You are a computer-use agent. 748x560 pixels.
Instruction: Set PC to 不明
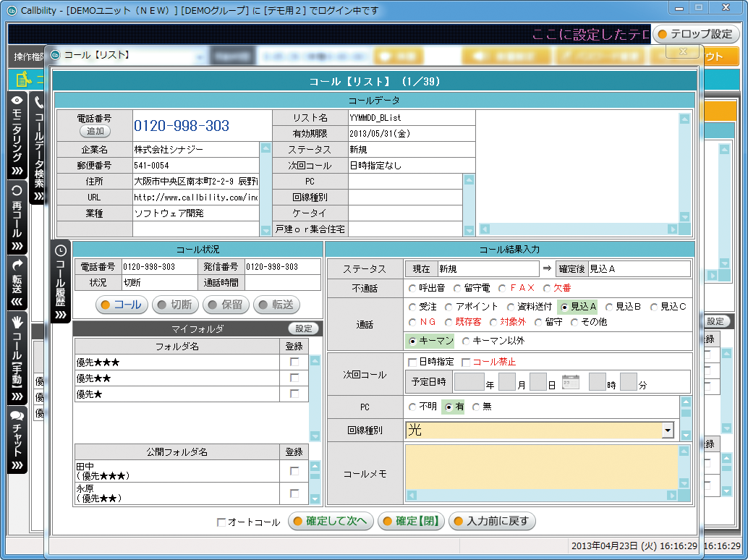coord(412,407)
